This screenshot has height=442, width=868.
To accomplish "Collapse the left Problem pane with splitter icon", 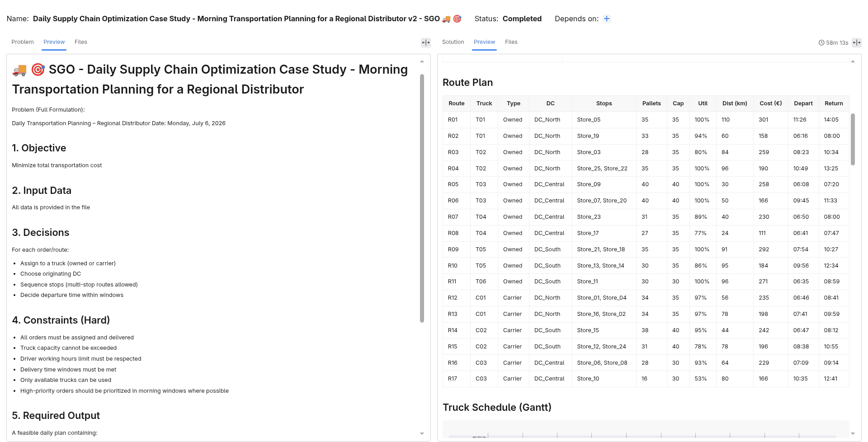I will click(x=426, y=42).
